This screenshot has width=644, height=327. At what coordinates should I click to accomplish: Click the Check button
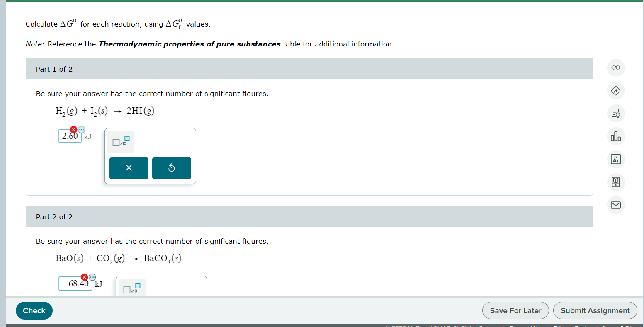coord(34,310)
